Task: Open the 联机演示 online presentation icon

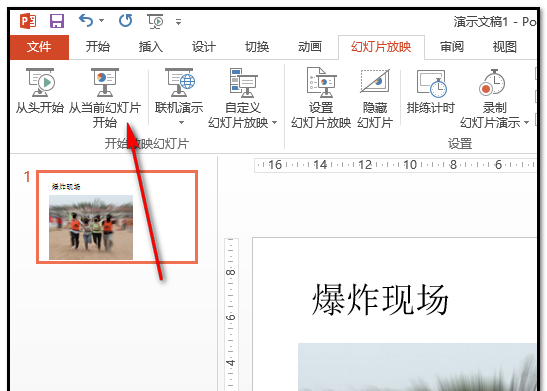Action: [180, 82]
